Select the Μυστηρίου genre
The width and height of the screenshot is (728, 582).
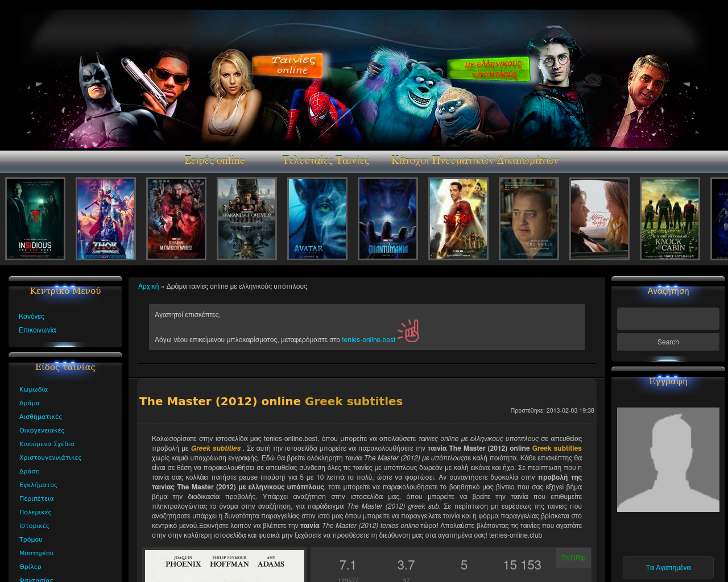click(36, 553)
